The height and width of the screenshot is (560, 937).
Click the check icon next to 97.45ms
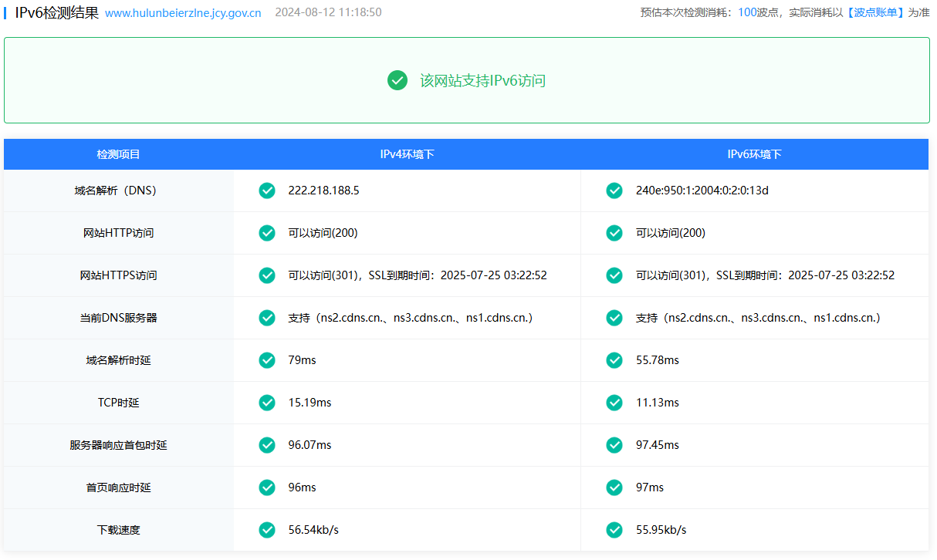tap(614, 445)
